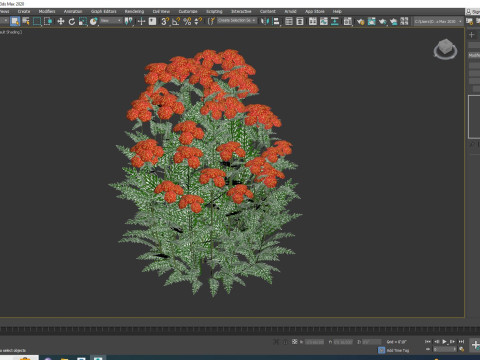Open Create menu
The height and width of the screenshot is (360, 480).
click(24, 11)
